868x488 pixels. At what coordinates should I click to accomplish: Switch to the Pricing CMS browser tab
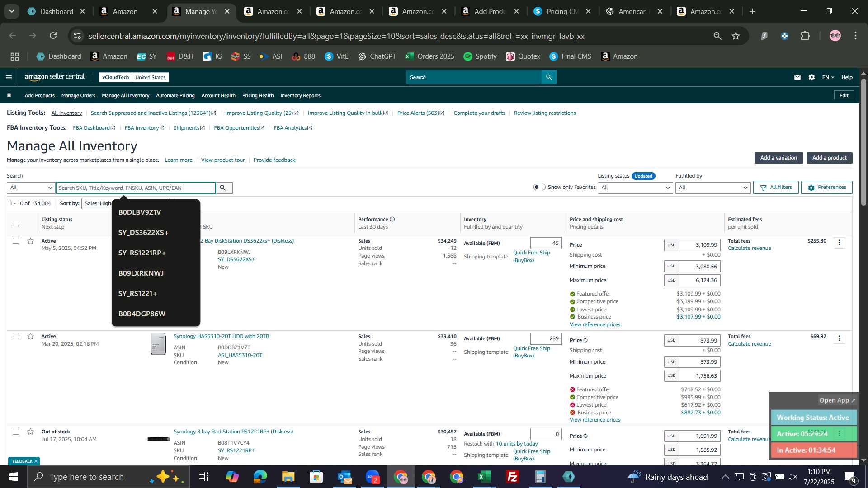coord(562,11)
